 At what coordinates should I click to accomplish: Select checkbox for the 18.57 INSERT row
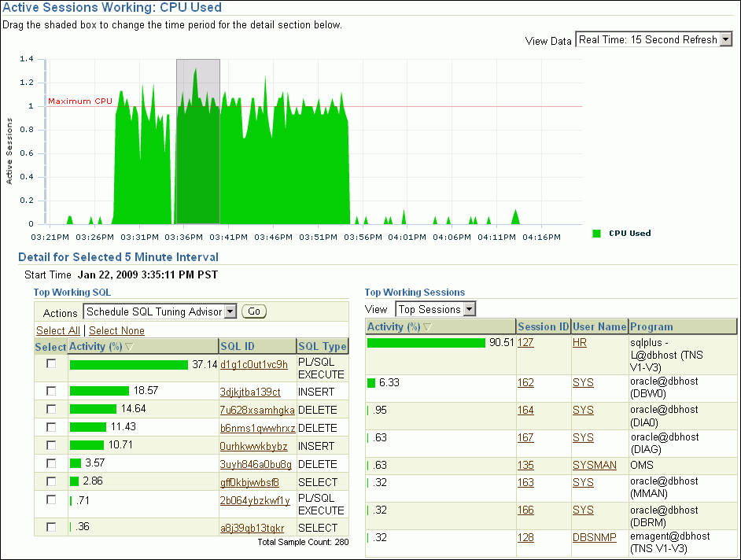click(x=51, y=390)
